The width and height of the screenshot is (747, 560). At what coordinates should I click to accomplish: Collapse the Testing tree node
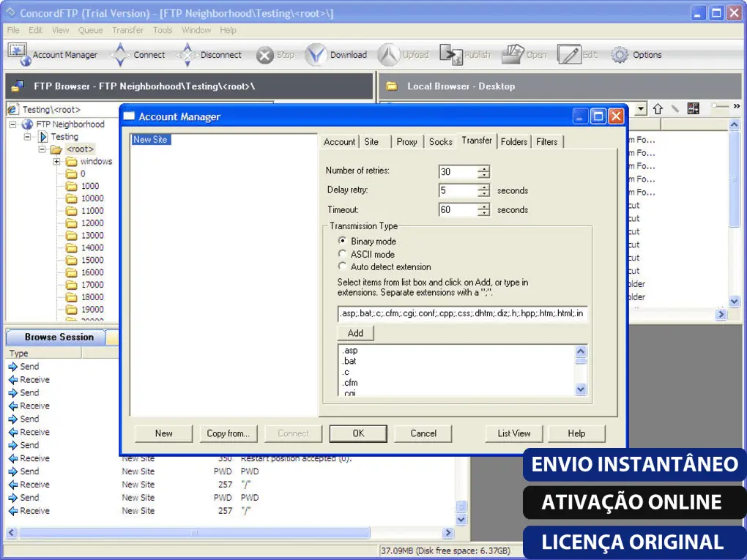[x=28, y=137]
